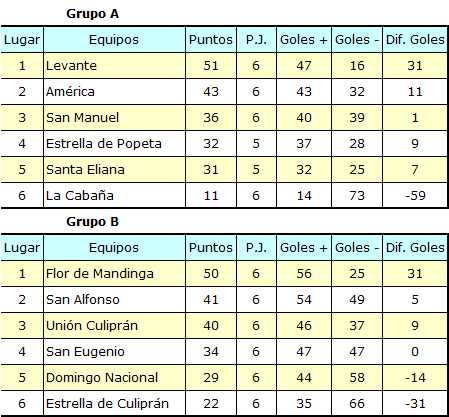Click the Unión Culiprán team cell
Screen dimensions: 449x417
coord(114,326)
